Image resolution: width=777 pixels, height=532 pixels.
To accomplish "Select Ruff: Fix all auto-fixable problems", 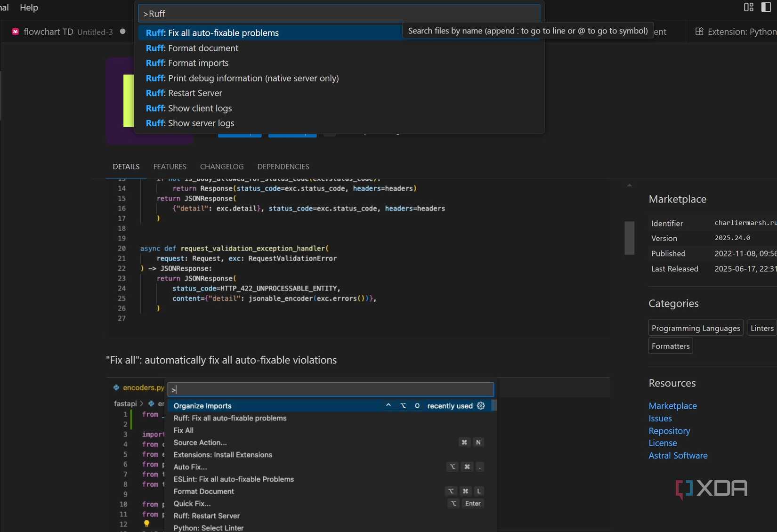I will [212, 33].
